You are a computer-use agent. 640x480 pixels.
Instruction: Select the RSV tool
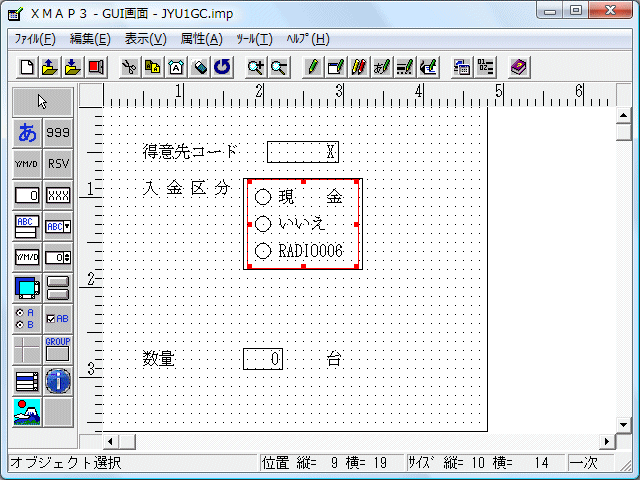(x=58, y=164)
